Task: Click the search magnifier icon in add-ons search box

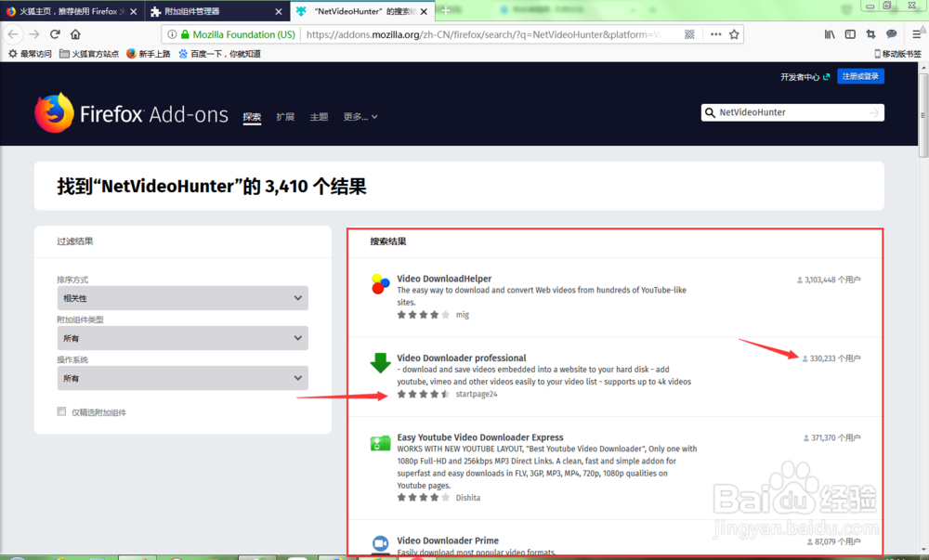Action: pos(710,112)
